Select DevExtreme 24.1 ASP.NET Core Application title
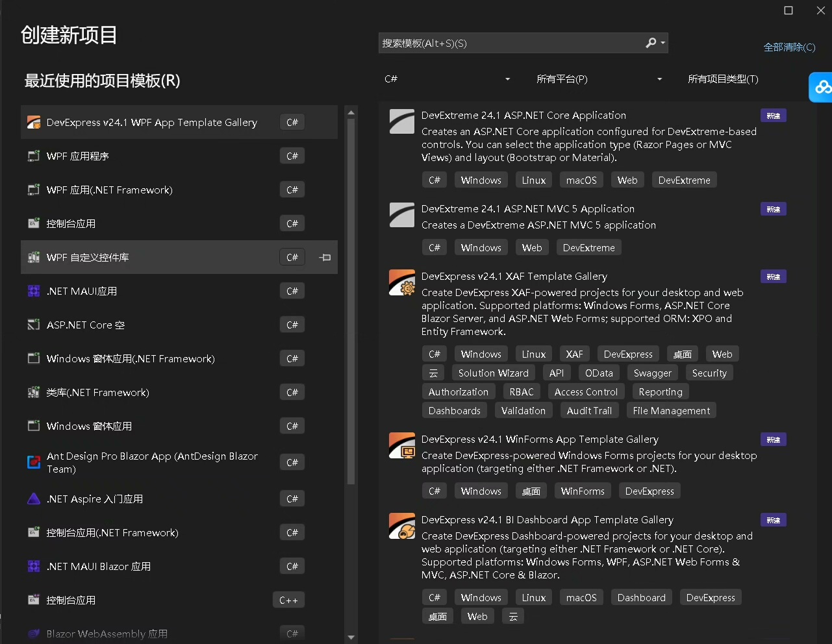Image resolution: width=832 pixels, height=644 pixels. [x=523, y=116]
